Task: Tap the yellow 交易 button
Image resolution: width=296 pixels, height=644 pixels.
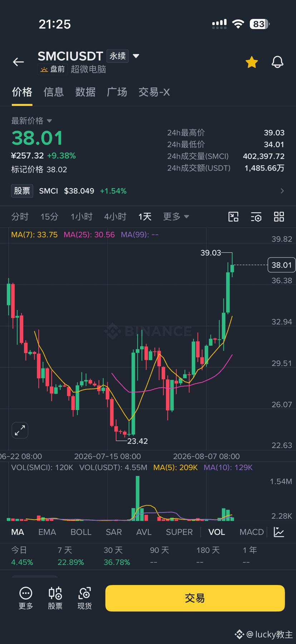Action: 195,598
